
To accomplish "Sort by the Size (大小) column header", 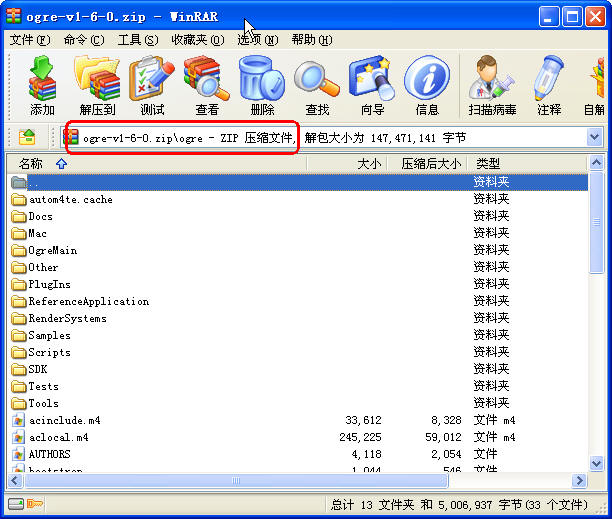I will (x=347, y=164).
